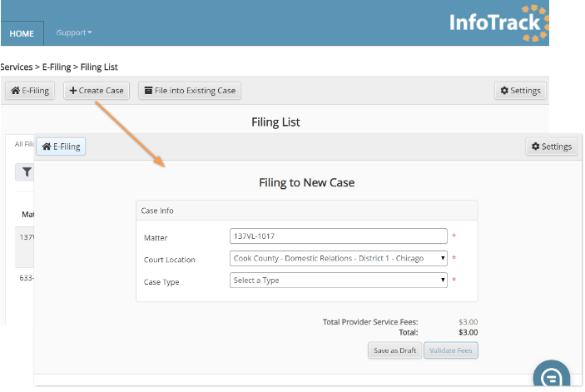Click E-Filing home button in New Case panel
This screenshot has width=585, height=392.
[x=61, y=146]
